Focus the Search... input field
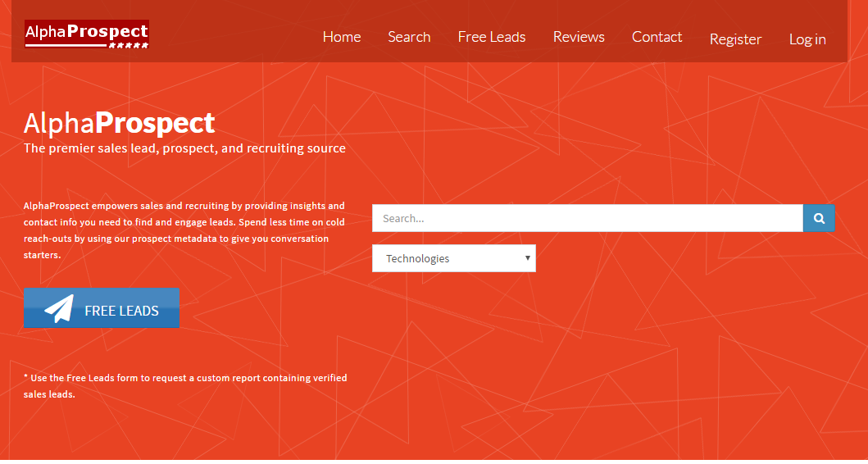The height and width of the screenshot is (464, 868). [x=588, y=218]
